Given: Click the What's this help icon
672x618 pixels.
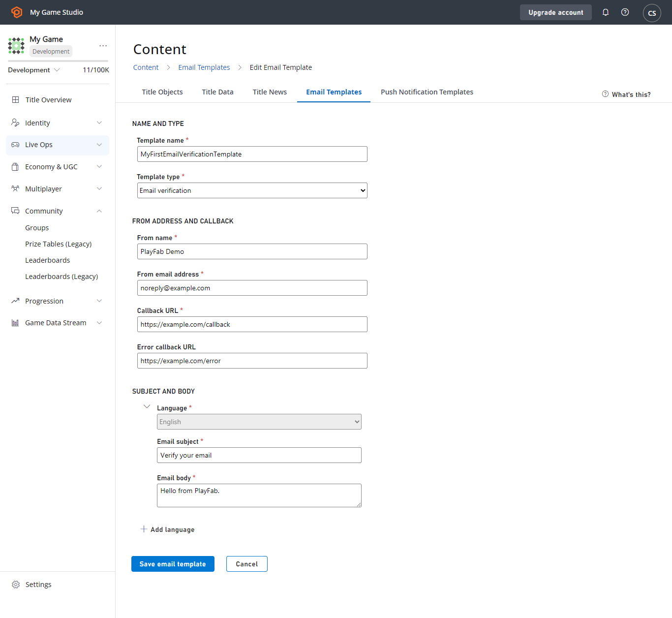Looking at the screenshot, I should [605, 94].
